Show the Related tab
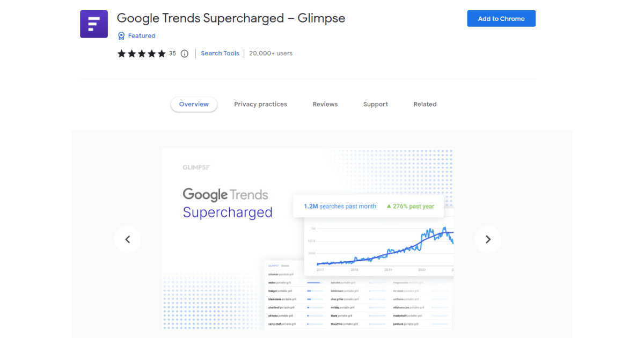 tap(425, 105)
